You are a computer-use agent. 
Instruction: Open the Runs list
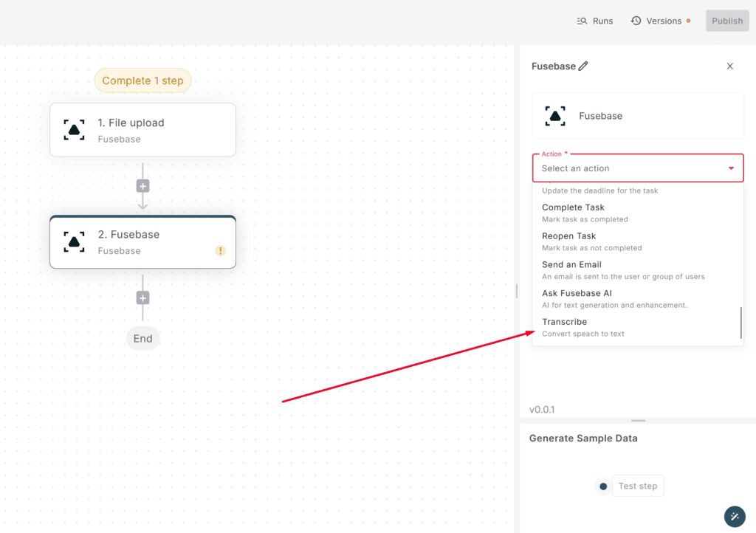pyautogui.click(x=594, y=21)
